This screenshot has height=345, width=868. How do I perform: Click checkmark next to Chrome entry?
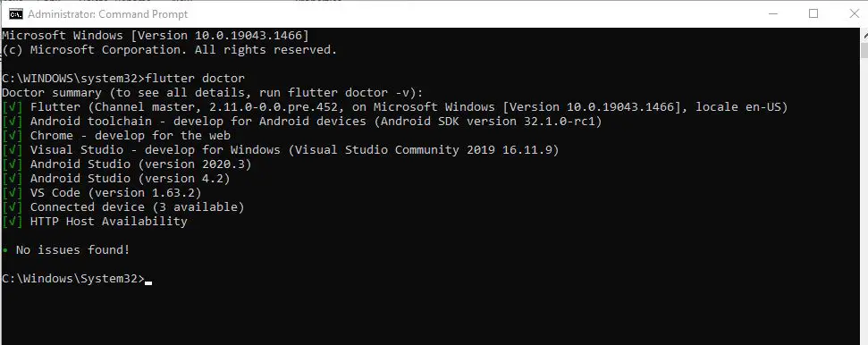[x=13, y=136]
